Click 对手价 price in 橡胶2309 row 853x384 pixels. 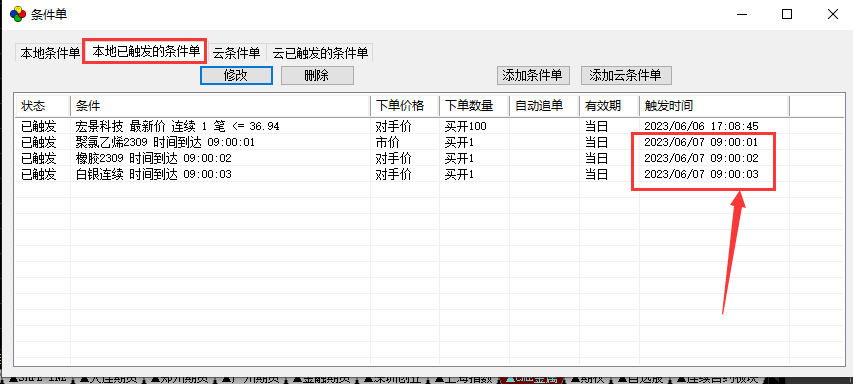[x=393, y=159]
